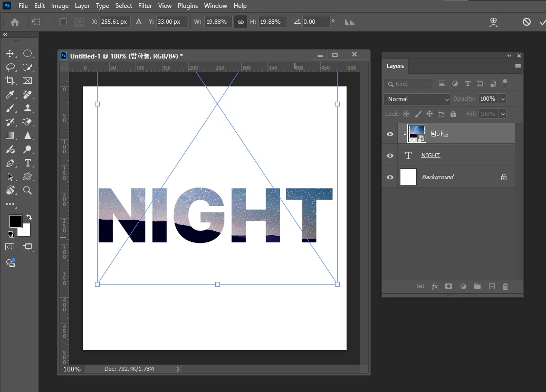Collapse the toolbar with double arrows
This screenshot has width=546, height=392.
5,34
